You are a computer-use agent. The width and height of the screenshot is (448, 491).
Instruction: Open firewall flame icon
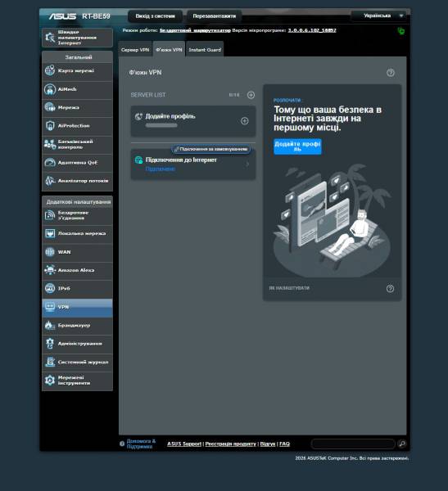coord(50,325)
